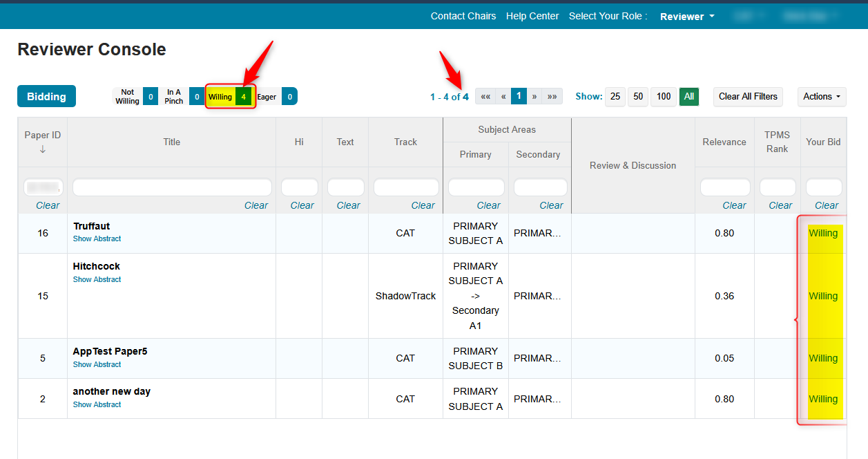
Task: Clear the Relevance column filter
Action: pos(734,205)
